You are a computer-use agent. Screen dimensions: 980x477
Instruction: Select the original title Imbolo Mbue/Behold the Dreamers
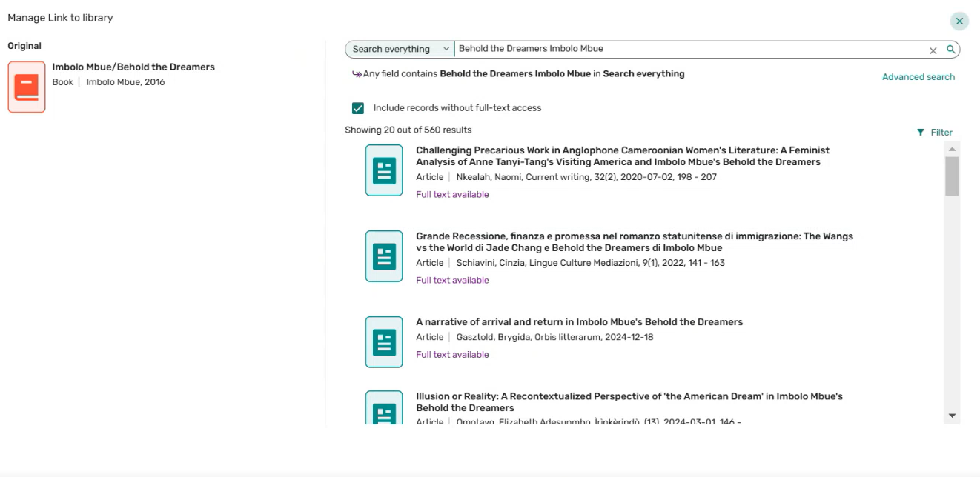click(133, 67)
